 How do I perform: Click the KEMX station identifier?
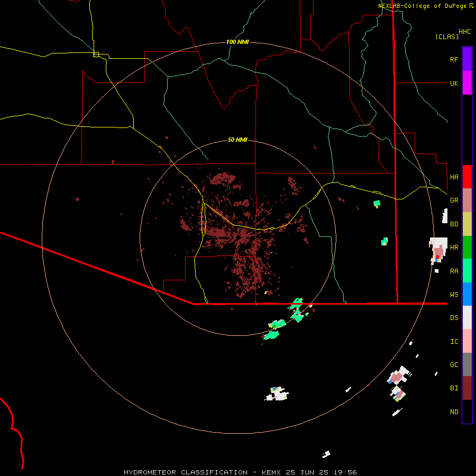[271, 472]
